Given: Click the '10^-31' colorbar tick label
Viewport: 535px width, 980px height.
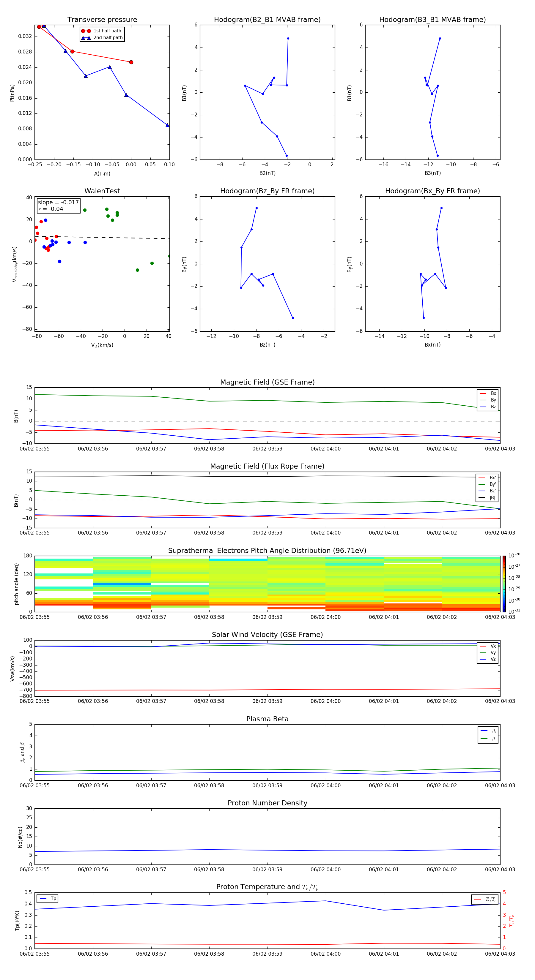Looking at the screenshot, I should tap(514, 611).
